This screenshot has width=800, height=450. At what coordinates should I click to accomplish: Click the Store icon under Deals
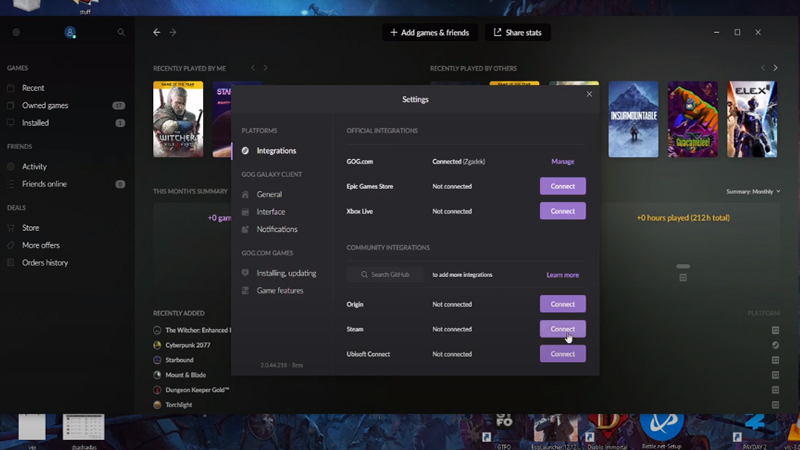[12, 228]
